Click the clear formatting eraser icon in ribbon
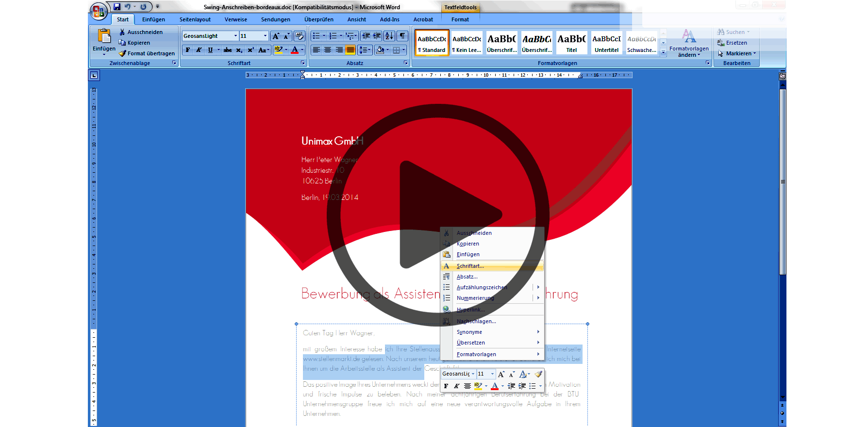 click(299, 36)
